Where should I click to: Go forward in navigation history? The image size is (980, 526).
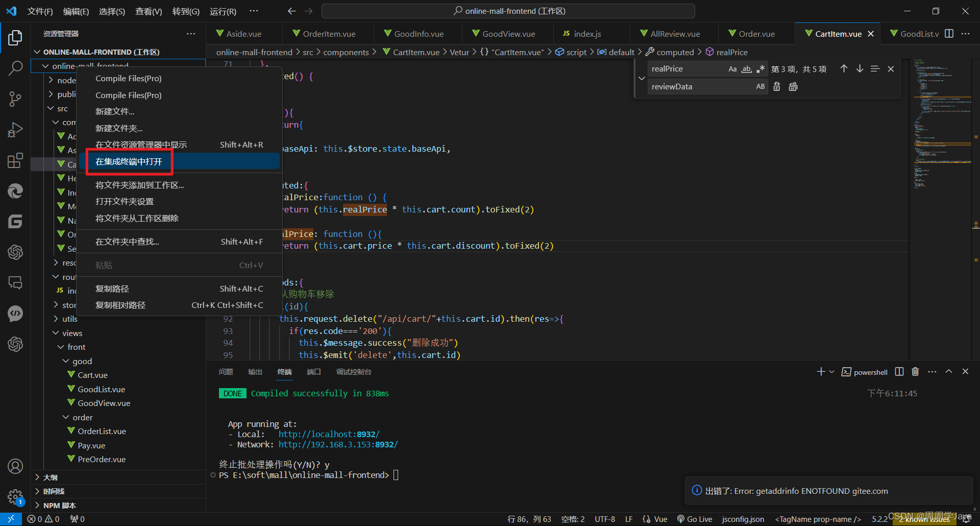[x=308, y=11]
